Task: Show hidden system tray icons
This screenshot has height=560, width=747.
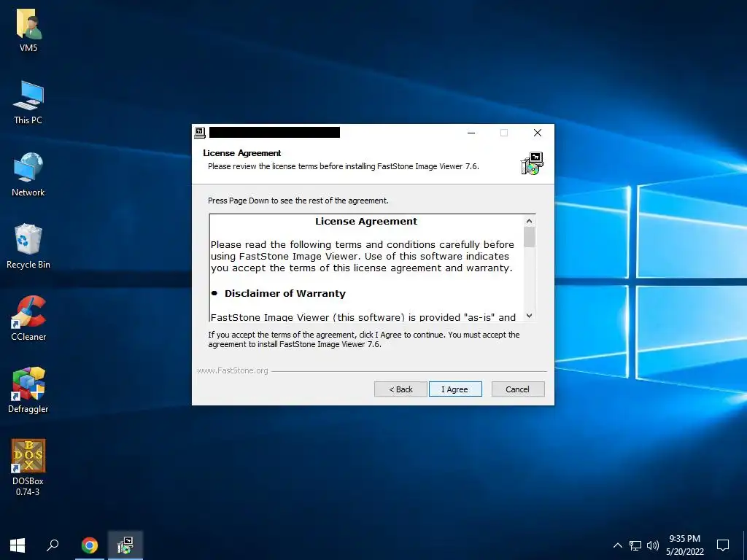Action: (617, 545)
